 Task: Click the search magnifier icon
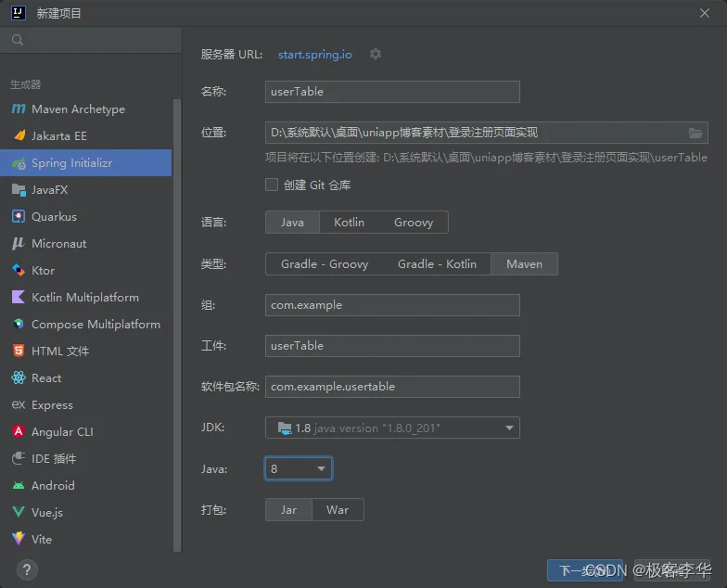[x=18, y=40]
